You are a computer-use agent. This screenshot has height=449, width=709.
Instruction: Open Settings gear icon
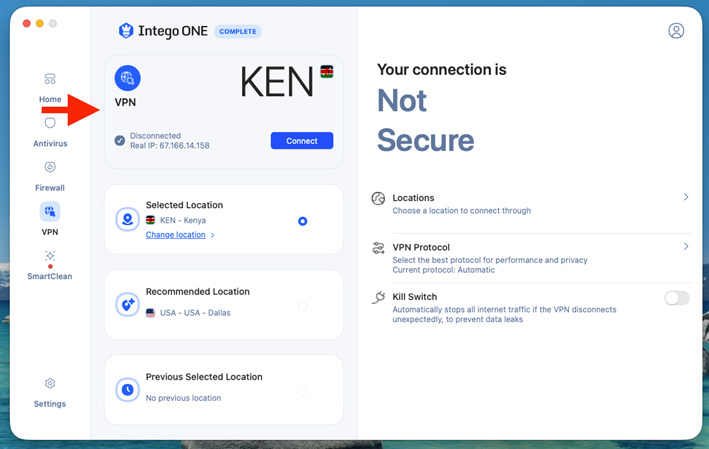(50, 383)
